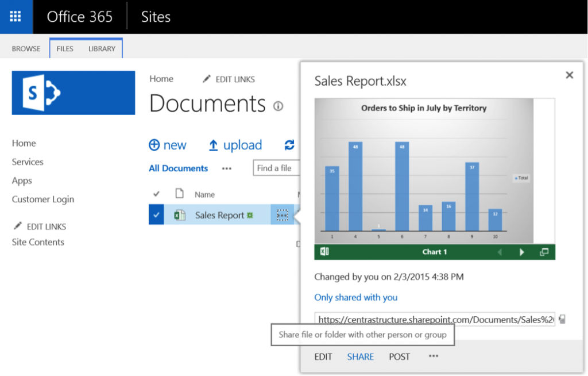This screenshot has width=588, height=376.
Task: Expand more actions ellipsis in callout footer
Action: click(x=434, y=356)
